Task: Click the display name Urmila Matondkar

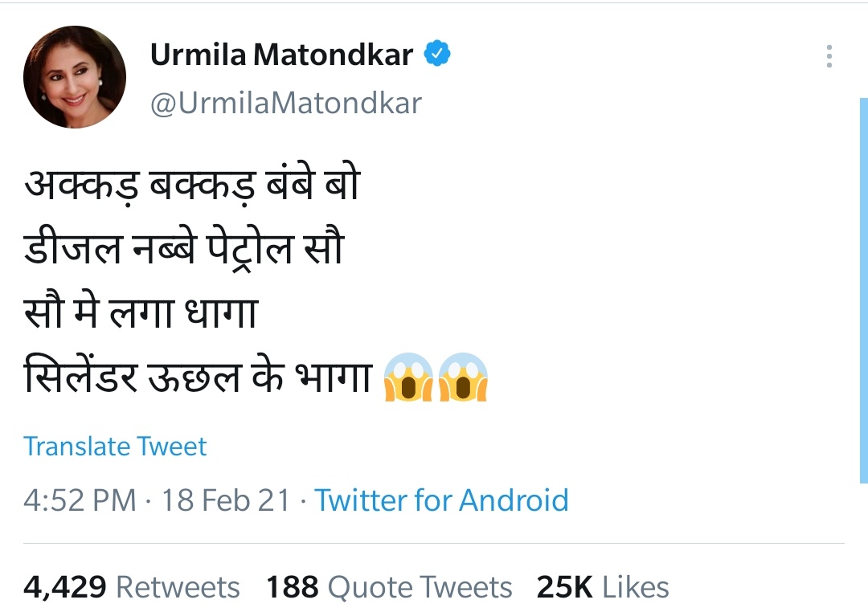Action: (281, 55)
